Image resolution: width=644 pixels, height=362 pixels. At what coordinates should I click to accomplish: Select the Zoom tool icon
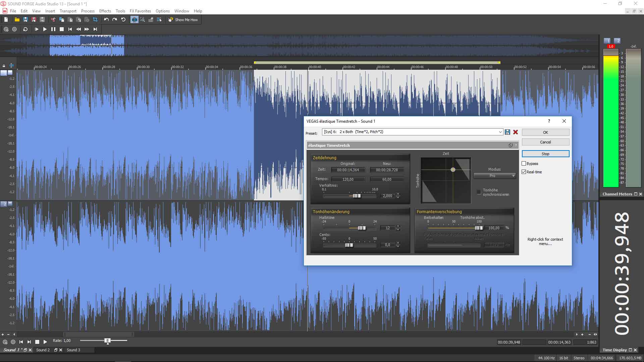(x=143, y=19)
